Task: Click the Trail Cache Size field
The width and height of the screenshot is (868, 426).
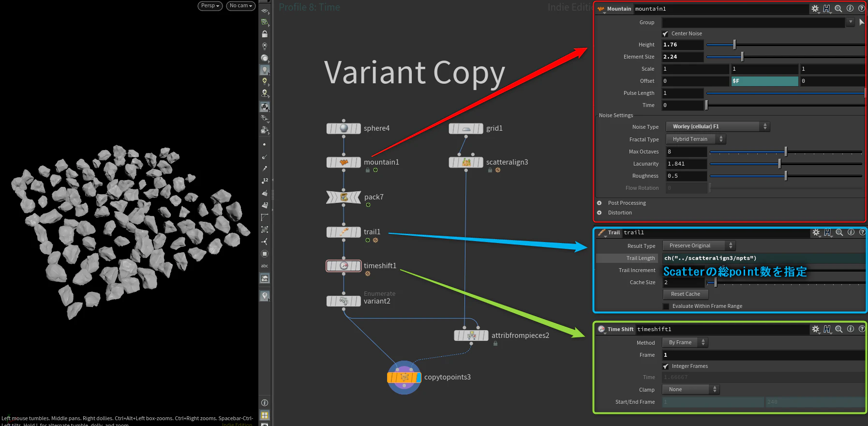Action: tap(684, 283)
